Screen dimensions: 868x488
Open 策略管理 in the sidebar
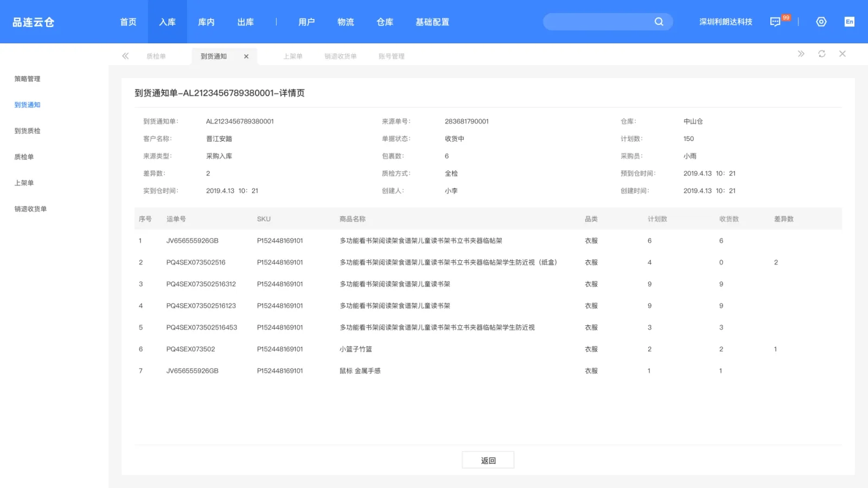(27, 79)
